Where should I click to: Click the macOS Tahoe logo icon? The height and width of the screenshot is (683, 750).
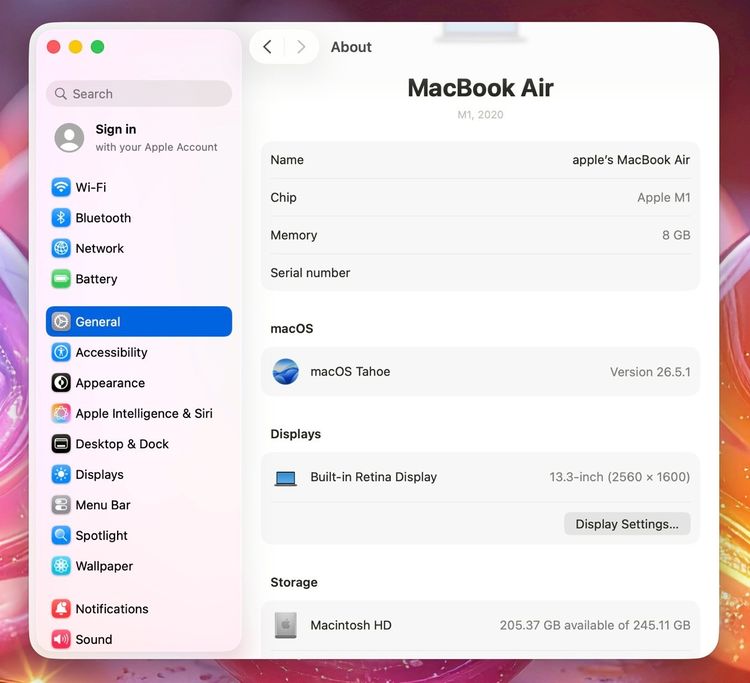[286, 372]
